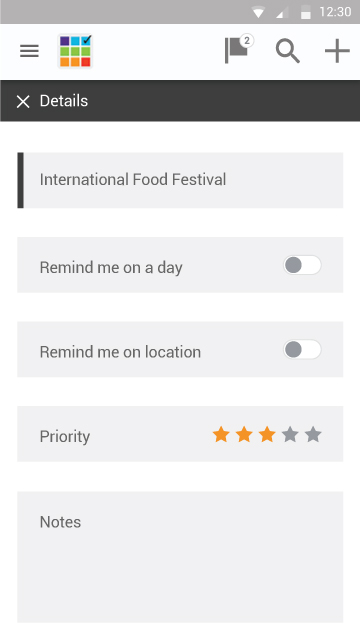360x640 pixels.
Task: Add a new item with plus icon
Action: [x=337, y=51]
